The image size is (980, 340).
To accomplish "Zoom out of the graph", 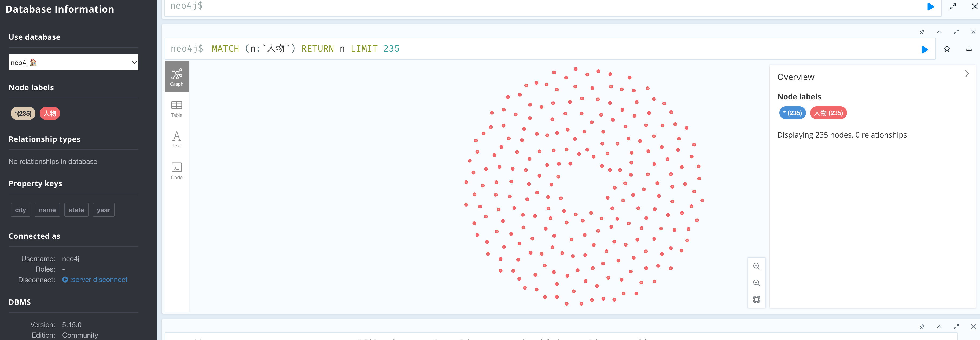I will tap(756, 283).
